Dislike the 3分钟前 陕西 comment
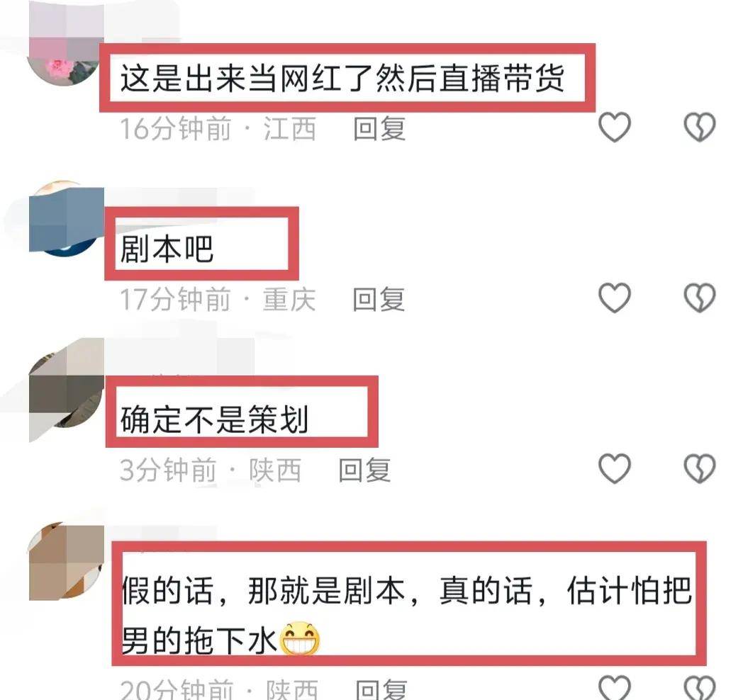This screenshot has width=743, height=700. coord(700,468)
